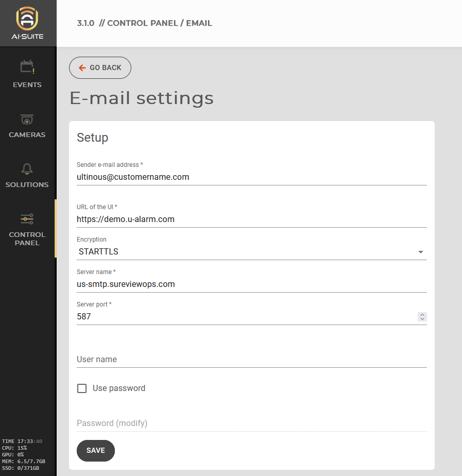Image resolution: width=462 pixels, height=476 pixels.
Task: Select the SOLUTIONS menu label
Action: pyautogui.click(x=27, y=184)
